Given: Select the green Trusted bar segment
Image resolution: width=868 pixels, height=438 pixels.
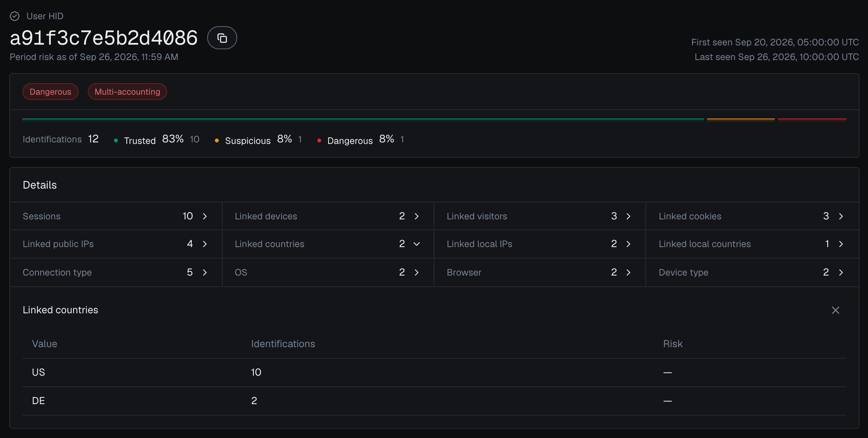Looking at the screenshot, I should point(363,119).
